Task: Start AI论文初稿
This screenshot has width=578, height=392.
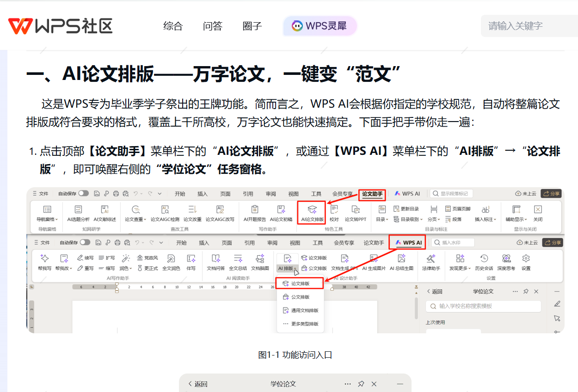Action: (x=281, y=214)
